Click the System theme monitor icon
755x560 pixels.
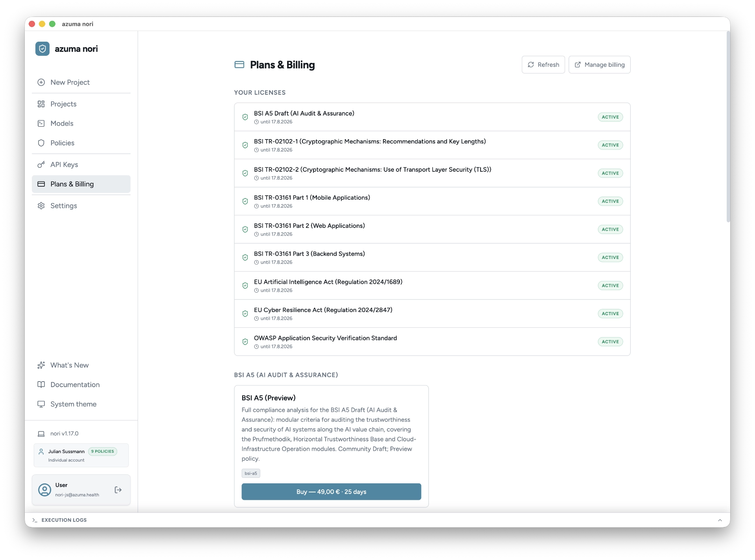[x=41, y=404]
